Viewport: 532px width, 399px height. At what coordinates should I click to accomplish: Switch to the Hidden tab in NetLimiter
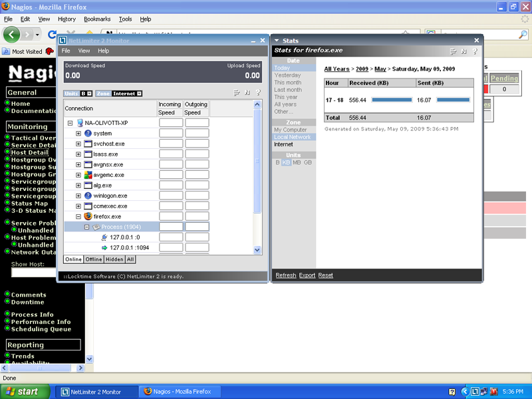point(114,259)
